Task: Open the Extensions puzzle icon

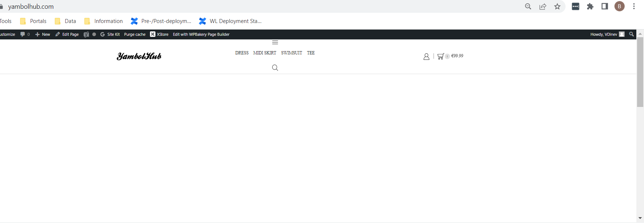Action: [x=590, y=6]
